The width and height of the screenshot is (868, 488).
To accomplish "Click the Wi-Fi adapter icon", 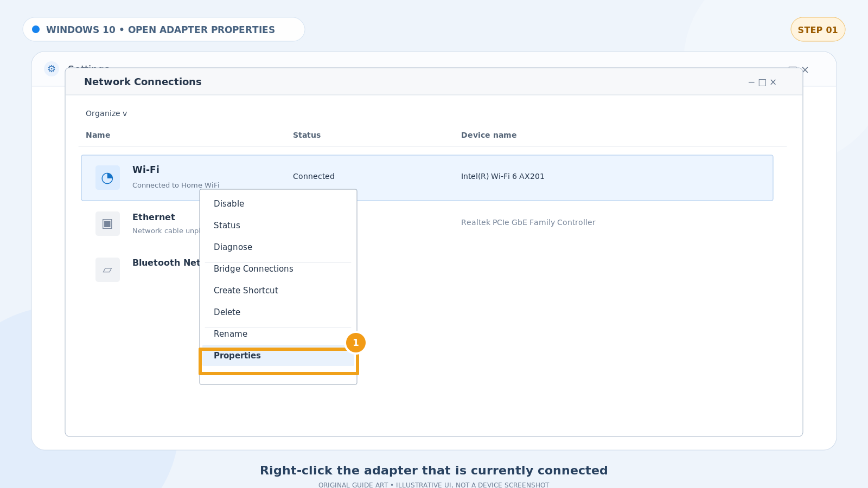I will coord(107,178).
